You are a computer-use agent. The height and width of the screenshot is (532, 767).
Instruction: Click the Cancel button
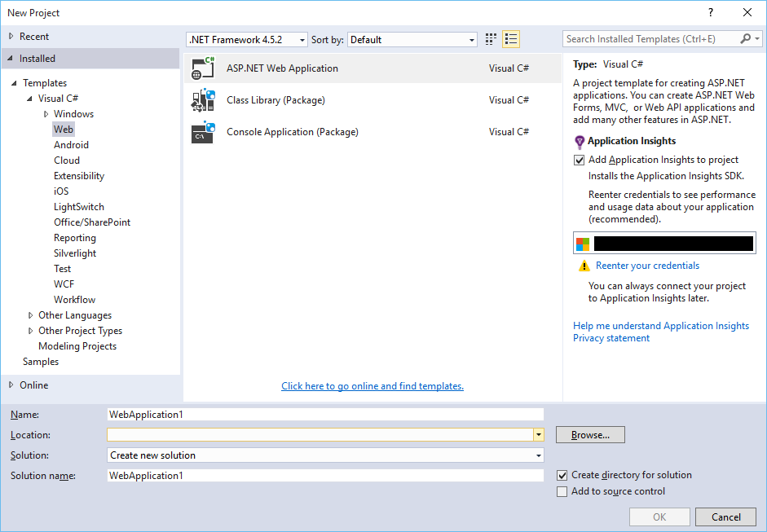[x=725, y=517]
